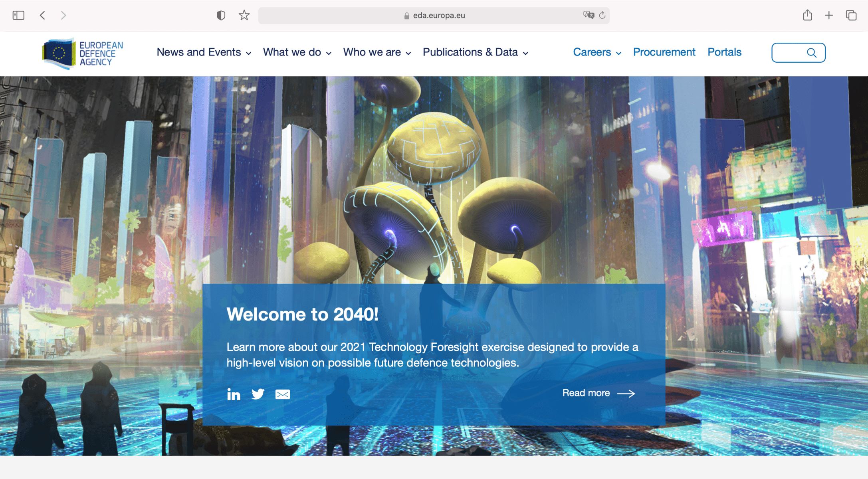Open a new tab with plus icon

(829, 16)
